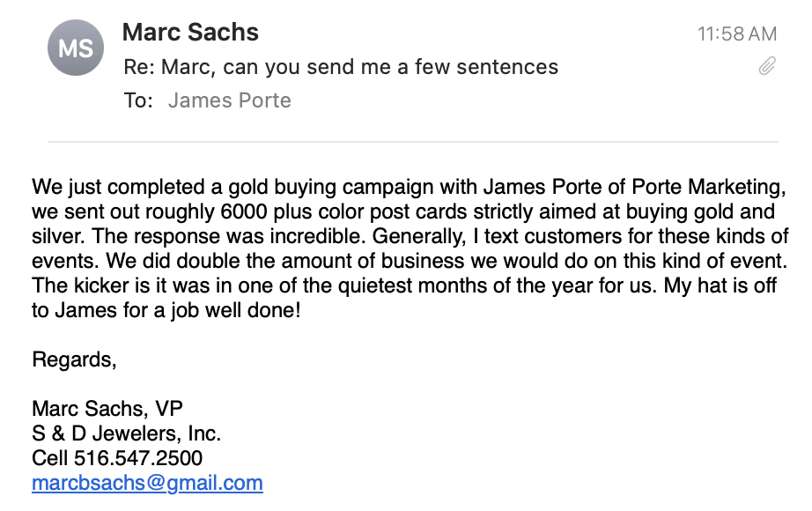Click the cell phone number 516.547.2500
Screen dimensions: 812x511
[x=138, y=458]
